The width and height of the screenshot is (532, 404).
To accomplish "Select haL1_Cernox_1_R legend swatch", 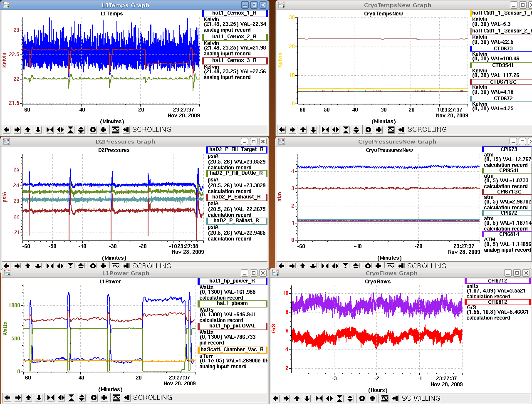I will pos(234,13).
